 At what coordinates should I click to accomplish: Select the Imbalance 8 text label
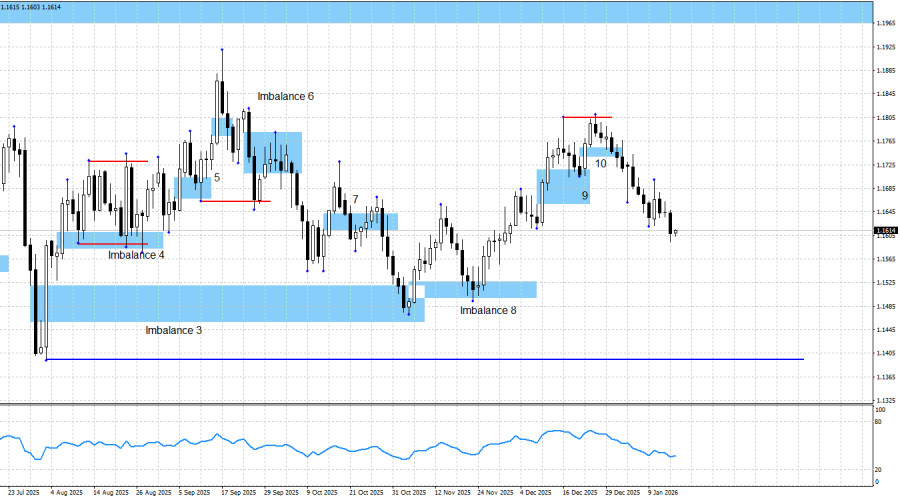point(488,311)
